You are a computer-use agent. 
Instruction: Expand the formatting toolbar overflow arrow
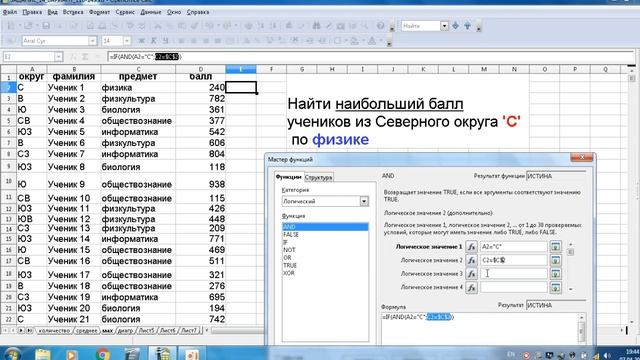point(389,43)
